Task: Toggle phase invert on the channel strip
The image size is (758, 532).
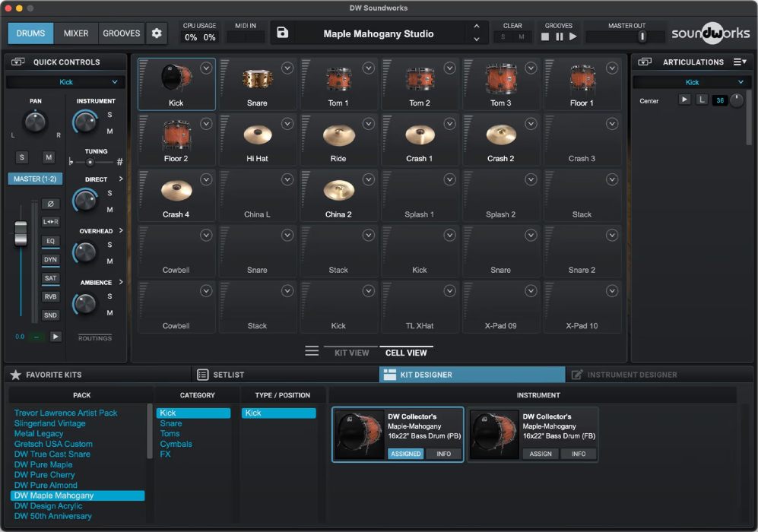Action: (x=49, y=204)
